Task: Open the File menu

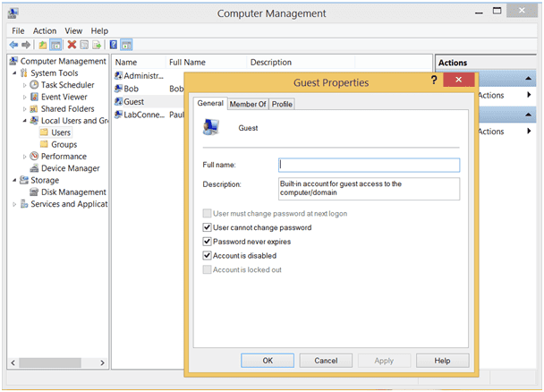Action: [x=18, y=30]
